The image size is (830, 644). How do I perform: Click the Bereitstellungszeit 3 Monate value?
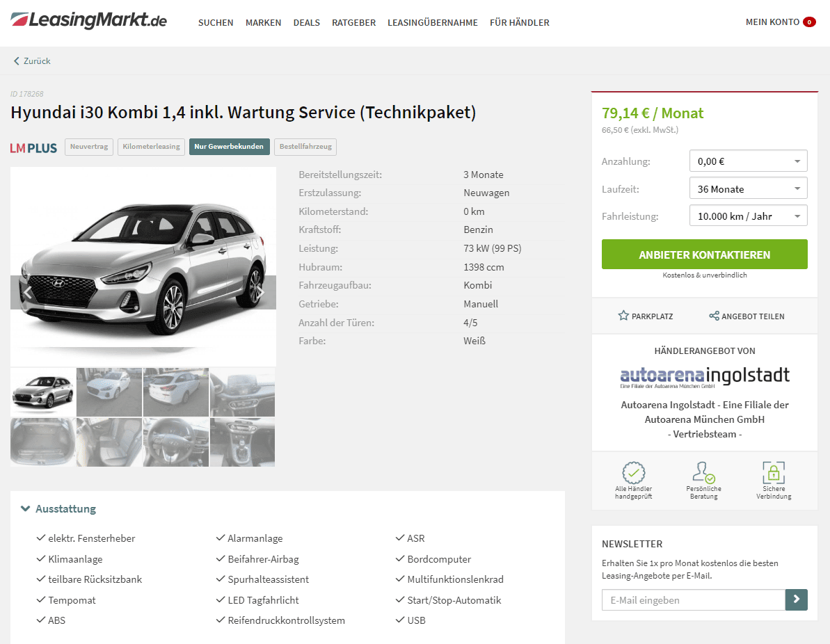pos(484,175)
